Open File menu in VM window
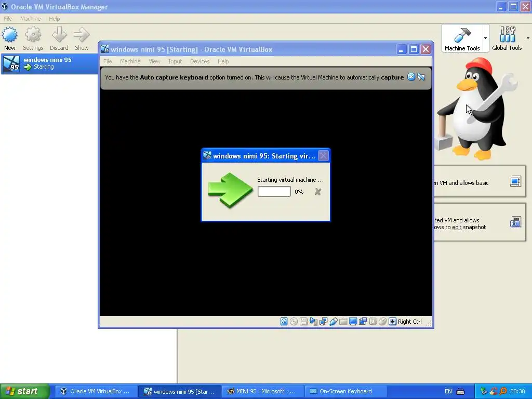 pos(108,61)
